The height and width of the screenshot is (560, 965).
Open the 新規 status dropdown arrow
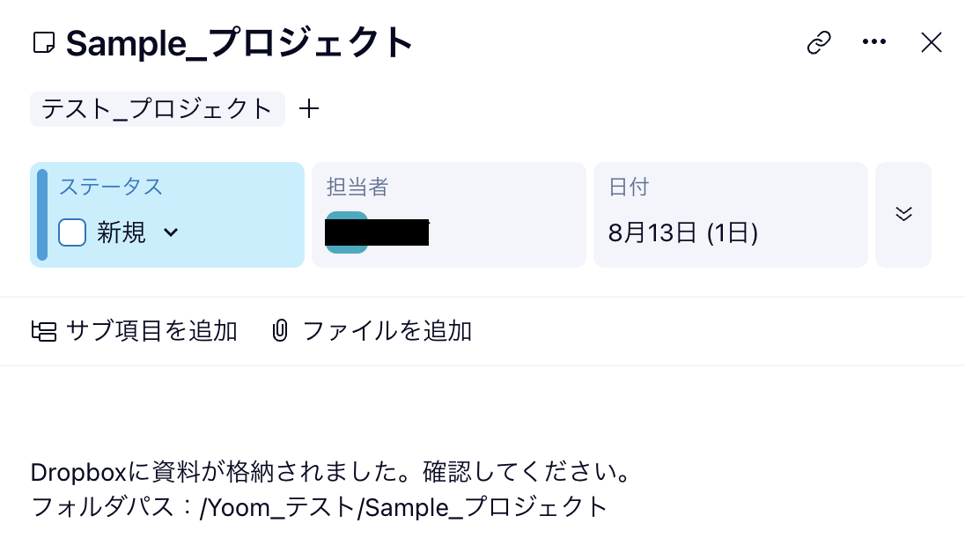point(171,232)
